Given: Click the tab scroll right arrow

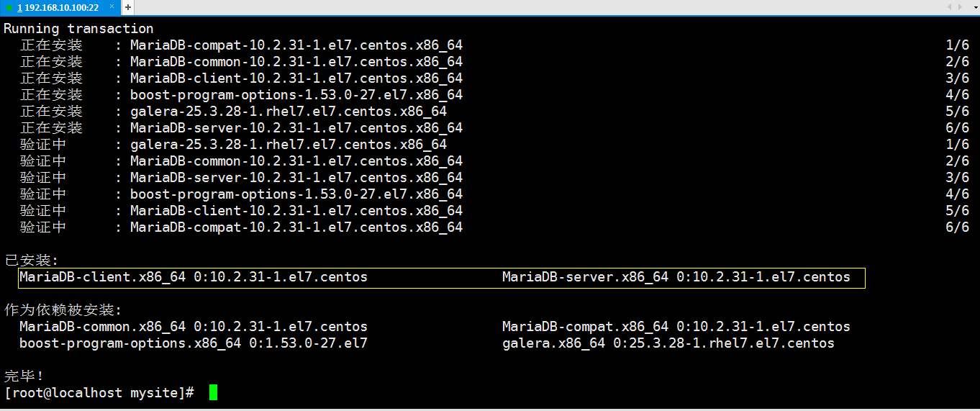Looking at the screenshot, I should tap(960, 6).
